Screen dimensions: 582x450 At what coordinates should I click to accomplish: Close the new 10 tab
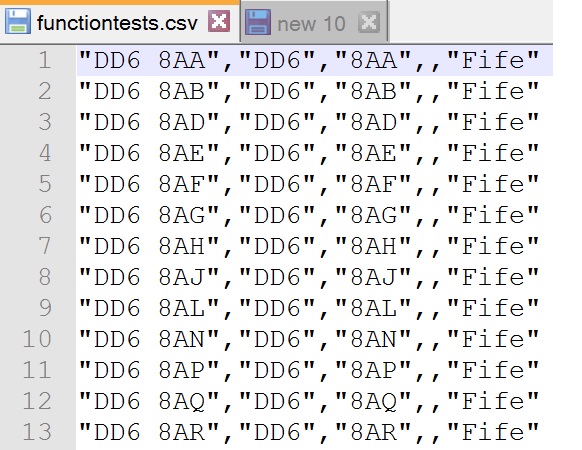(x=369, y=22)
